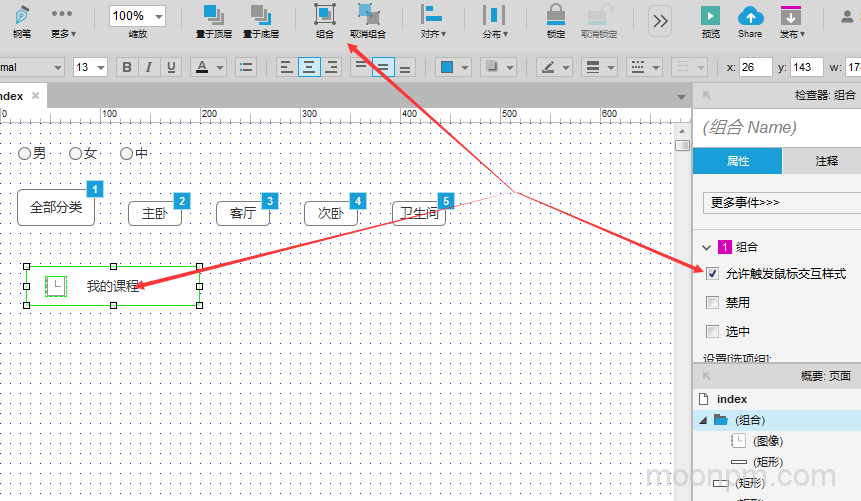Click the 客厅 button on canvas
Image resolution: width=861 pixels, height=501 pixels.
pos(243,213)
